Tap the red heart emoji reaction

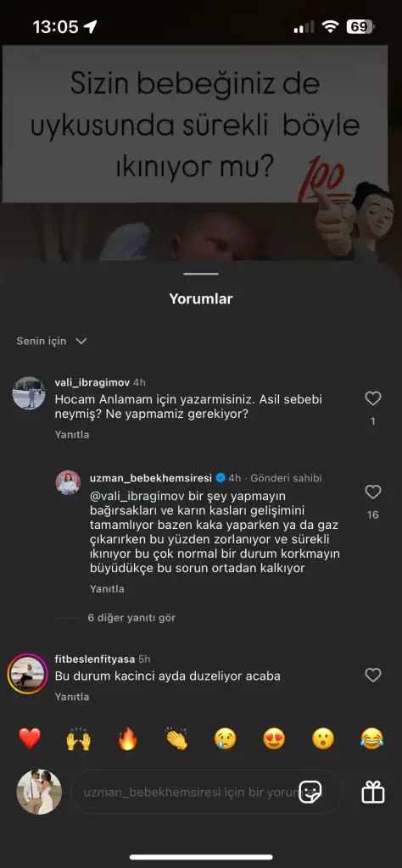(x=30, y=738)
